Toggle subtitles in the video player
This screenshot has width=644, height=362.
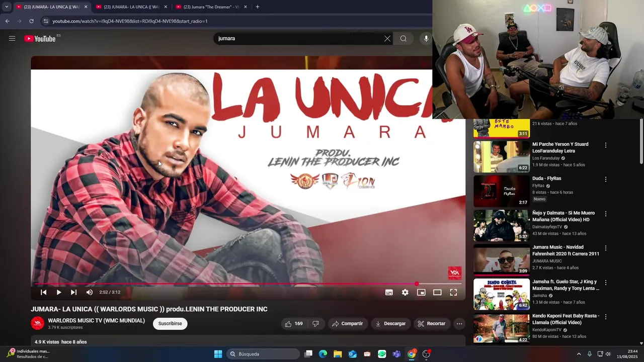[x=389, y=292]
